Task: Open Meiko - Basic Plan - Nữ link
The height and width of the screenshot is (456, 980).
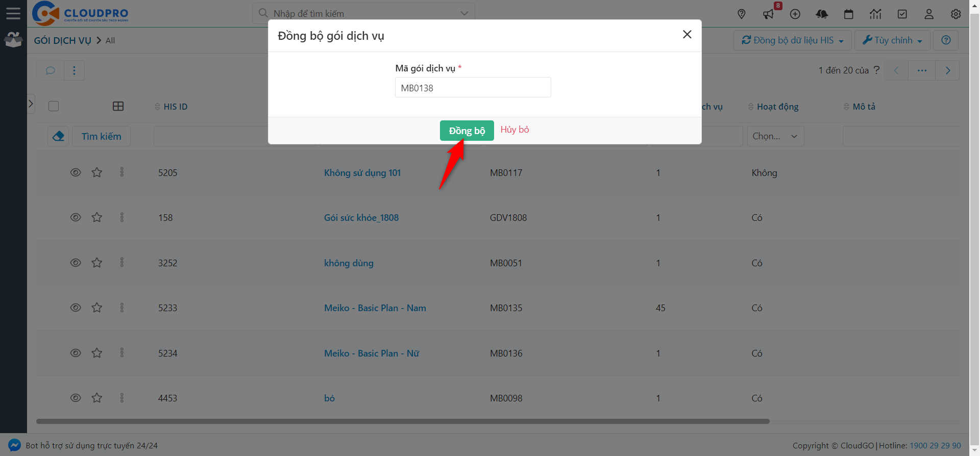Action: tap(372, 353)
